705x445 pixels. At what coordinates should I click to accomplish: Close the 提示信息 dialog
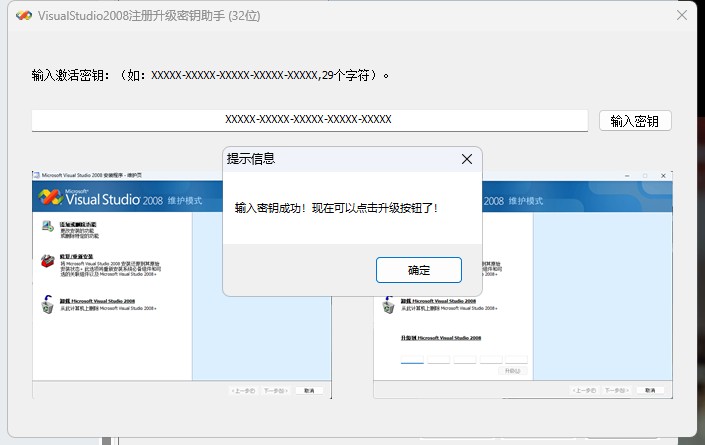coord(467,159)
